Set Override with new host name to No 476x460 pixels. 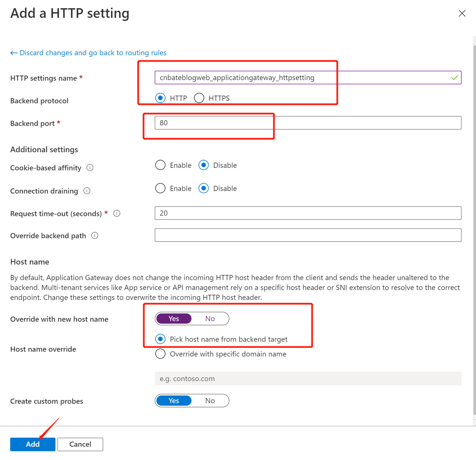coord(210,319)
